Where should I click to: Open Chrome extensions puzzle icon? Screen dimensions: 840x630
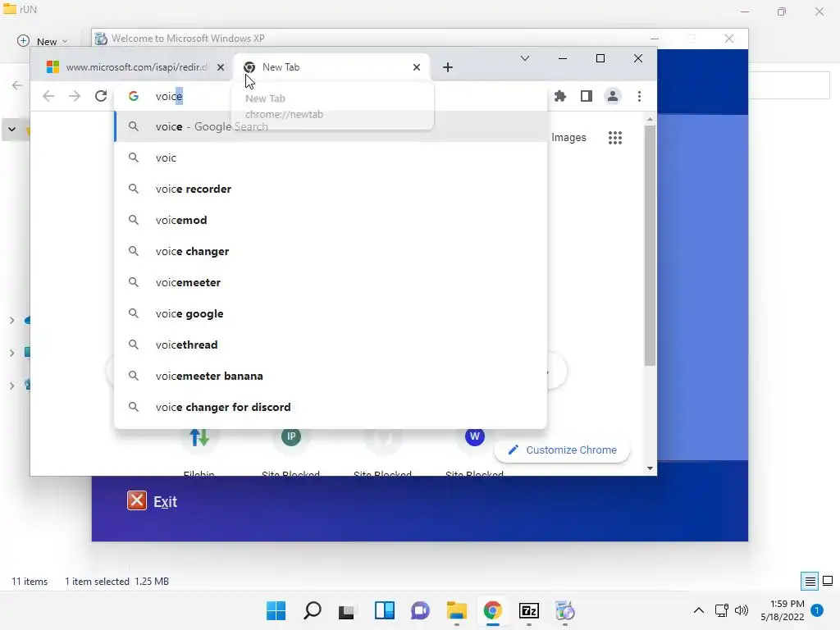click(x=559, y=96)
